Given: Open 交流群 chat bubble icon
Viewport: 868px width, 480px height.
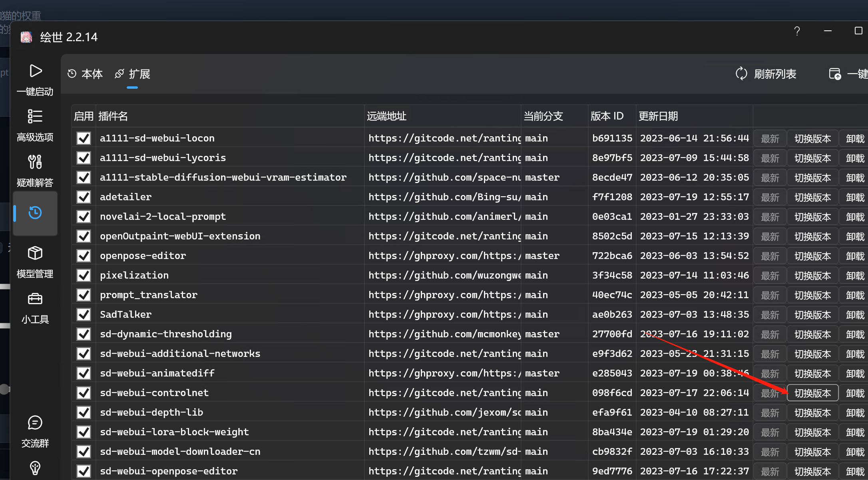Looking at the screenshot, I should [35, 422].
